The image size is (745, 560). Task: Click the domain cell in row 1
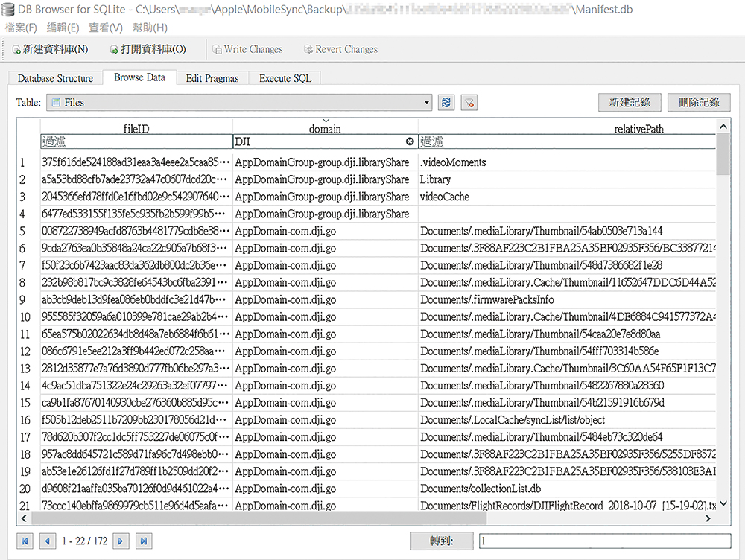click(x=325, y=162)
